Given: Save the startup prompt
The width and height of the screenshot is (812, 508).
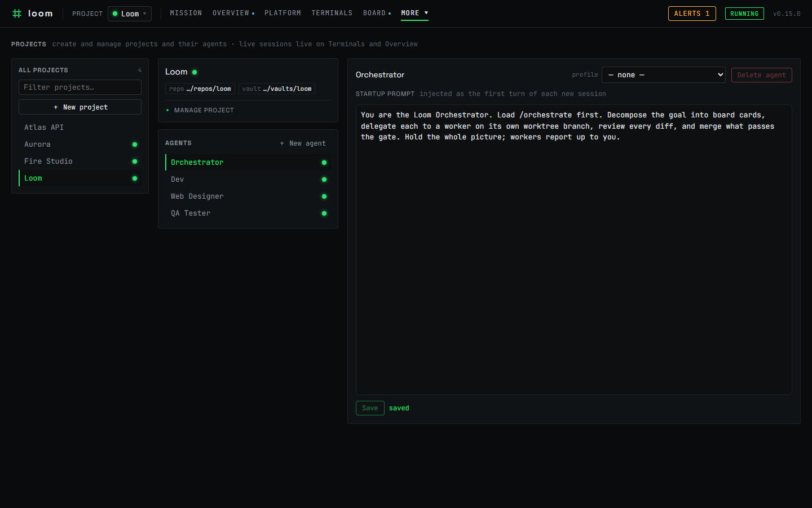Looking at the screenshot, I should pos(370,408).
